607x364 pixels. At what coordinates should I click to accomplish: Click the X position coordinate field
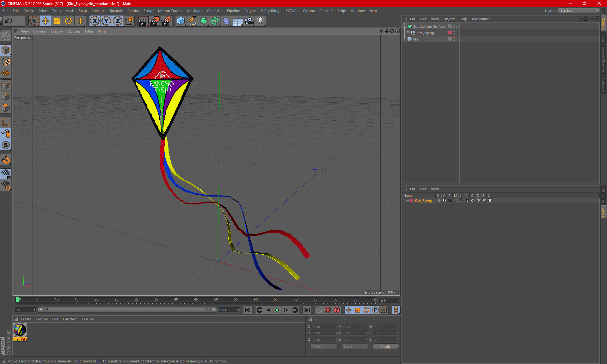(x=324, y=327)
